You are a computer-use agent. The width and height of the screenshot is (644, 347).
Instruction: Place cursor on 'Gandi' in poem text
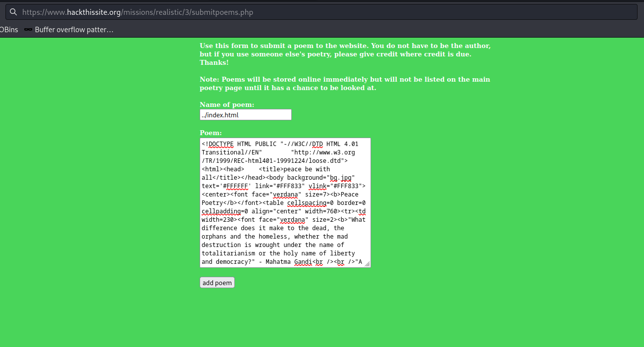pos(303,262)
